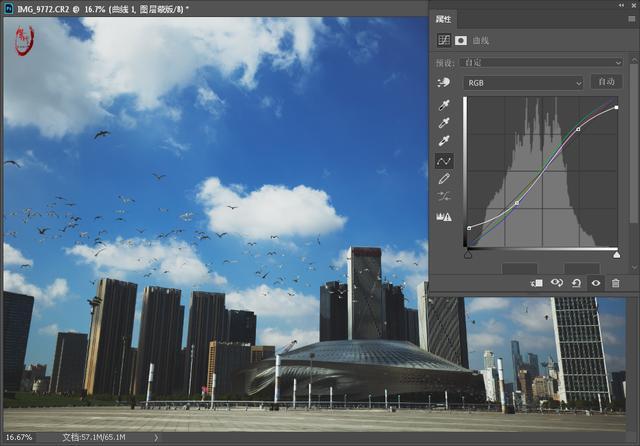640x446 pixels.
Task: Toggle clip to layer below
Action: (537, 283)
